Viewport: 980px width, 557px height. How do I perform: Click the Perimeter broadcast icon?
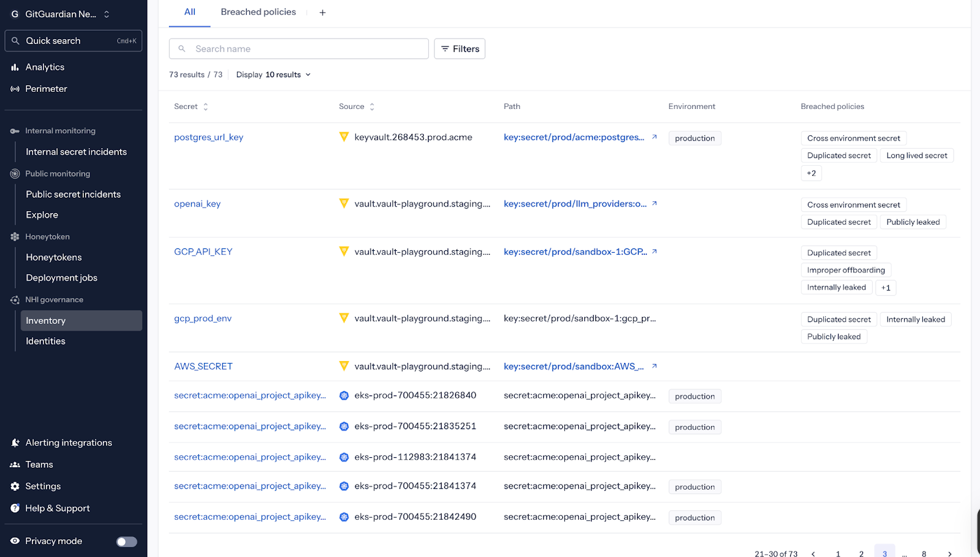click(15, 89)
